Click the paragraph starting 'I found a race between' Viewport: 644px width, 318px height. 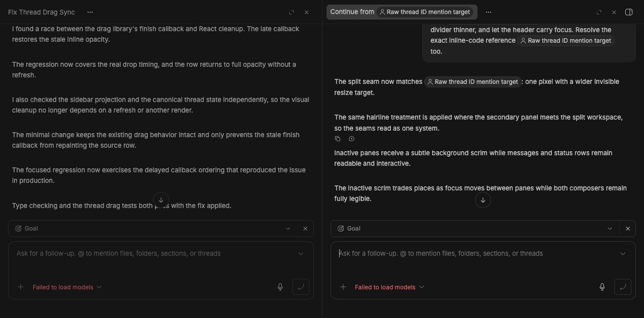point(155,34)
